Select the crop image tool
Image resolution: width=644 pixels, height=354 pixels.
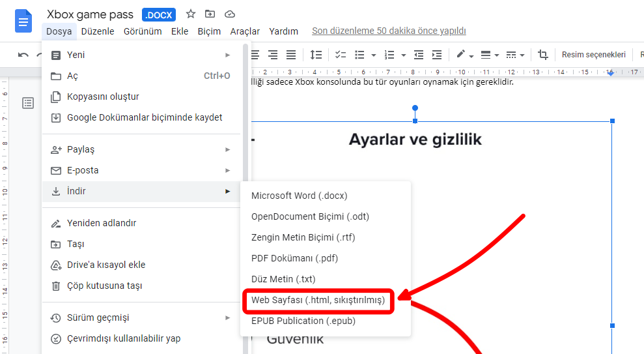tap(543, 55)
